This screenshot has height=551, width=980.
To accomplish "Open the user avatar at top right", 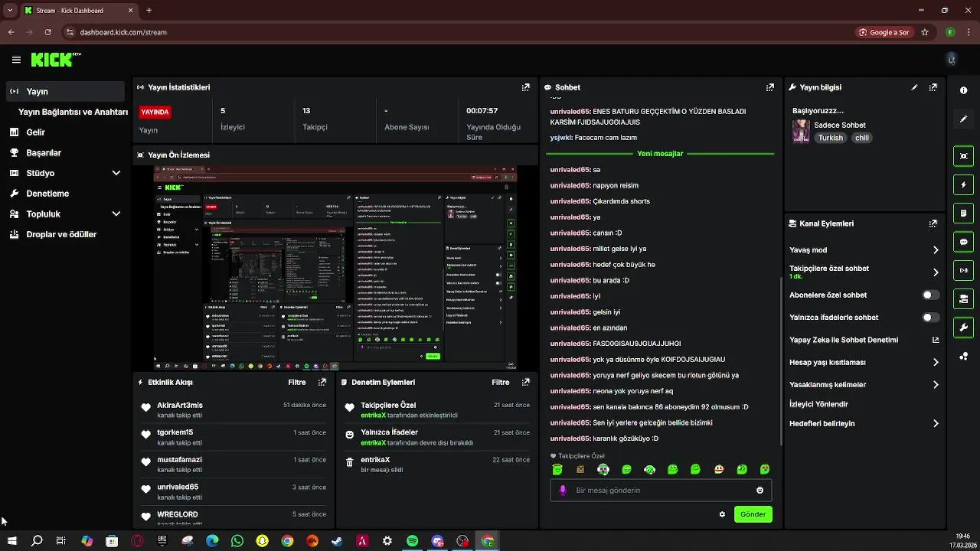I will (951, 60).
